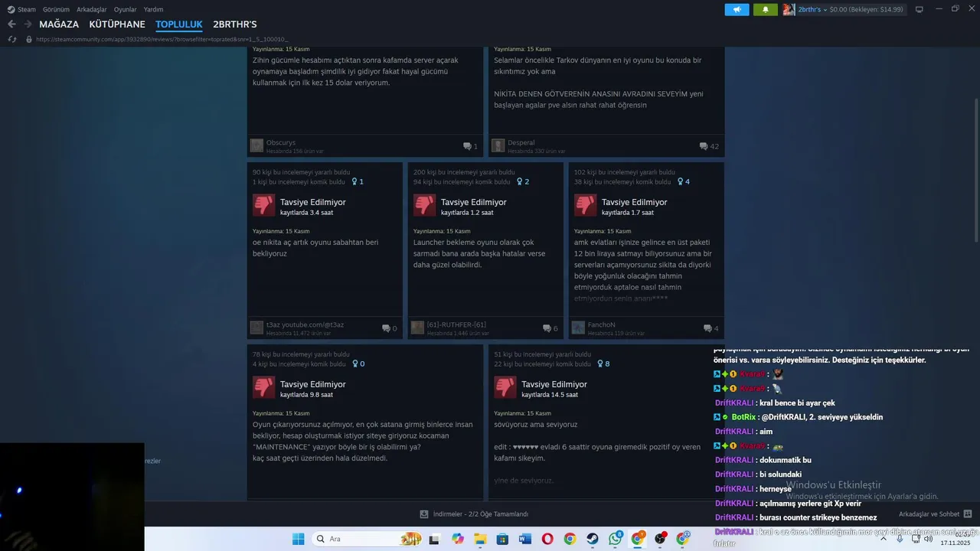This screenshot has width=980, height=551.
Task: Click the Windows taskbar search box Ara
Action: pos(368,539)
